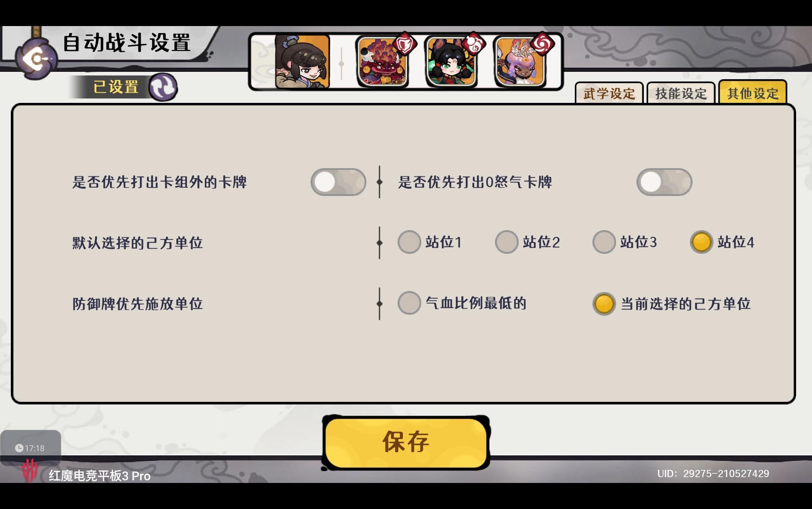Toggle 是否优先打出卡组外的卡牌 switch
This screenshot has width=812, height=509.
coord(338,182)
